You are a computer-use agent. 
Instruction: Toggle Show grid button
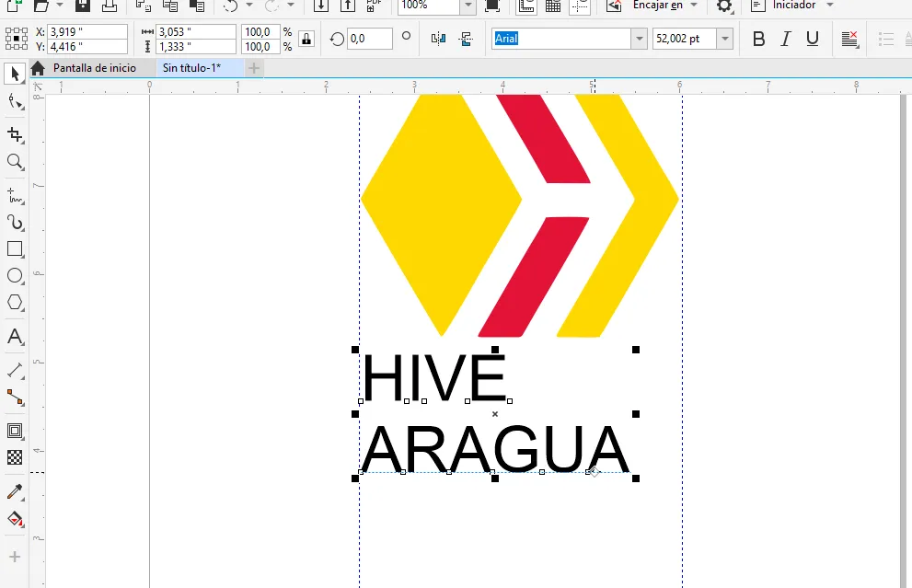point(553,6)
